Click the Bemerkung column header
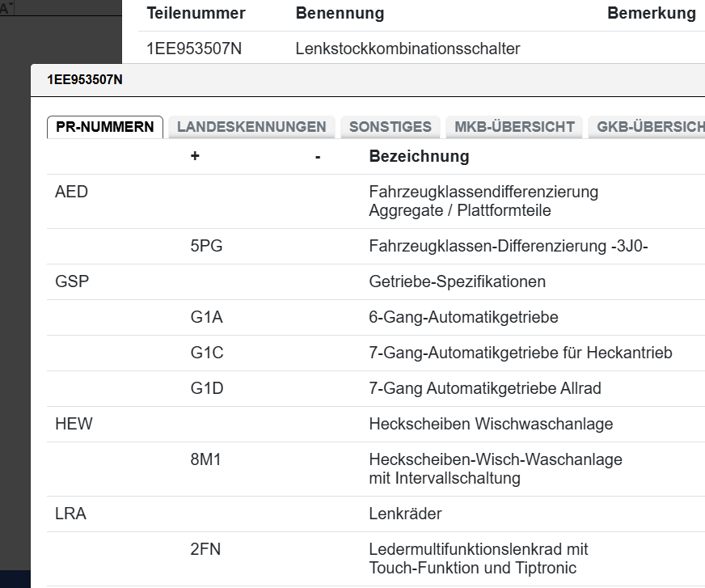Viewport: 705px width, 588px height. click(651, 13)
